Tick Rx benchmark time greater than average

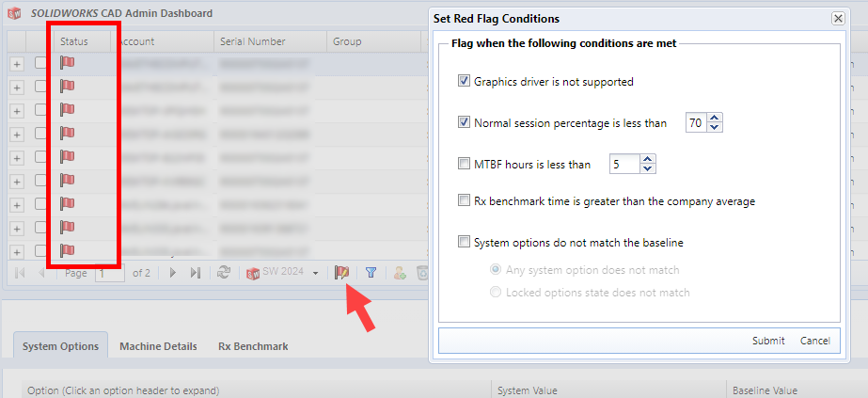click(x=464, y=201)
